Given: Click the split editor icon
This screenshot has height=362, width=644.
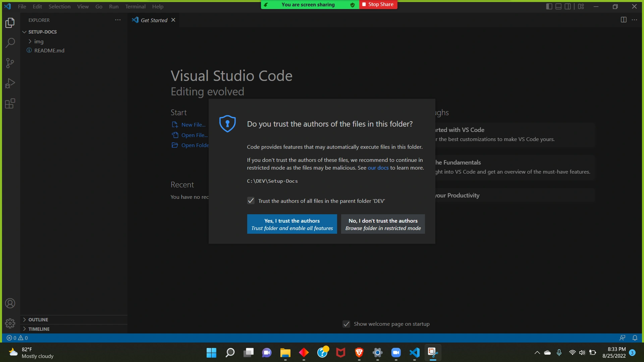Looking at the screenshot, I should (x=624, y=20).
